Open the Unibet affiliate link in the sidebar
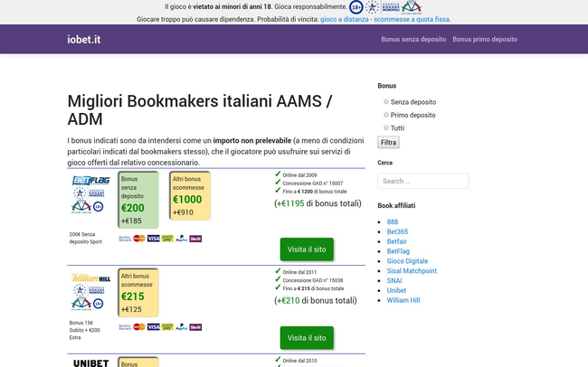The height and width of the screenshot is (367, 588). pos(396,290)
